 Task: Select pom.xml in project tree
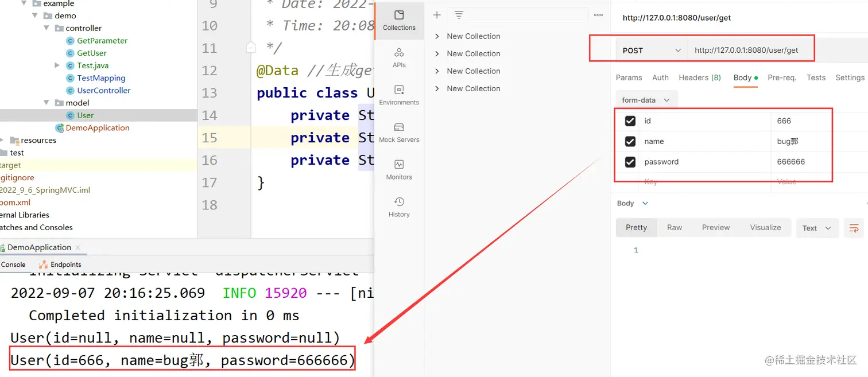point(15,203)
